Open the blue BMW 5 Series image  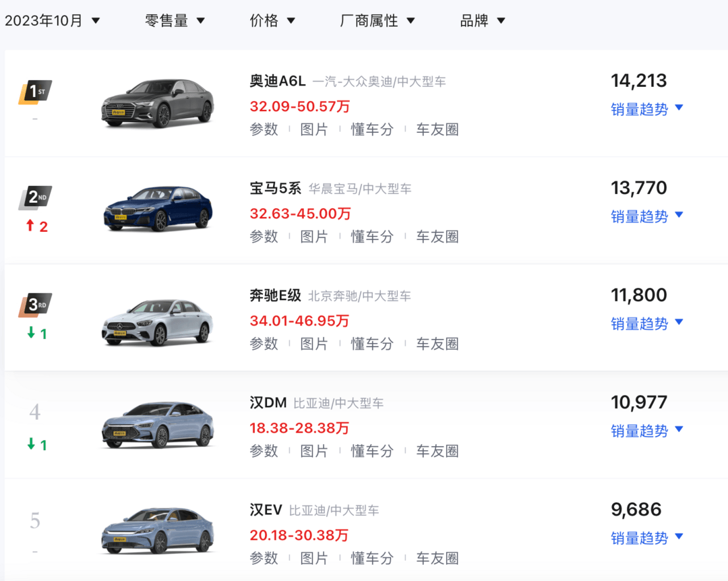tap(158, 209)
